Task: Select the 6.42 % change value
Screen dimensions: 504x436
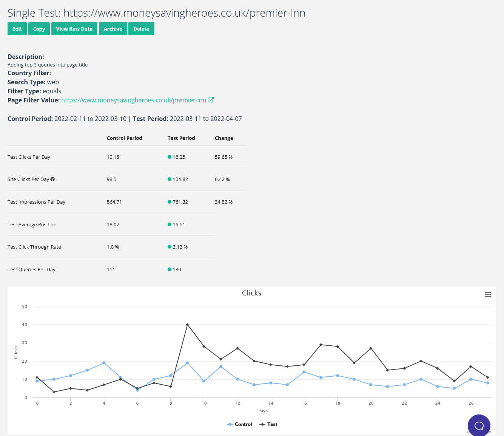Action: click(222, 179)
